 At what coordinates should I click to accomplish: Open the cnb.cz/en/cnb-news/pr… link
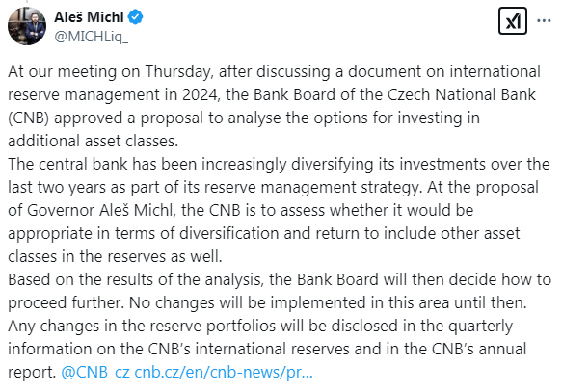tap(224, 372)
